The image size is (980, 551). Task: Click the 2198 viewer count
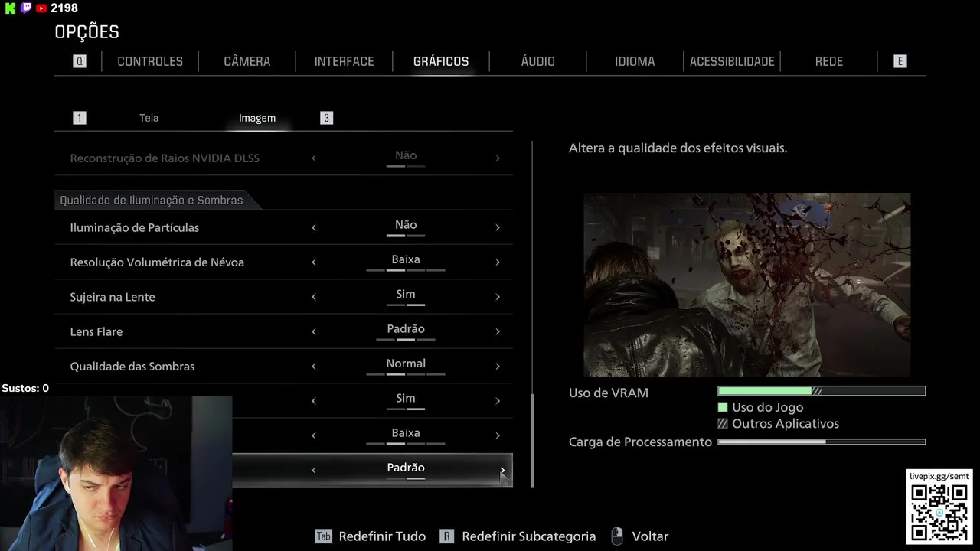pos(64,8)
